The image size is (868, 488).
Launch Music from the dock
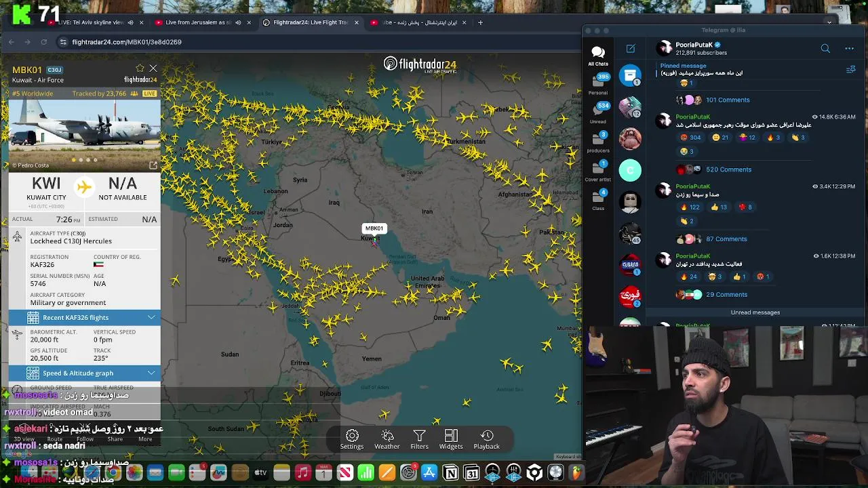[x=303, y=472]
